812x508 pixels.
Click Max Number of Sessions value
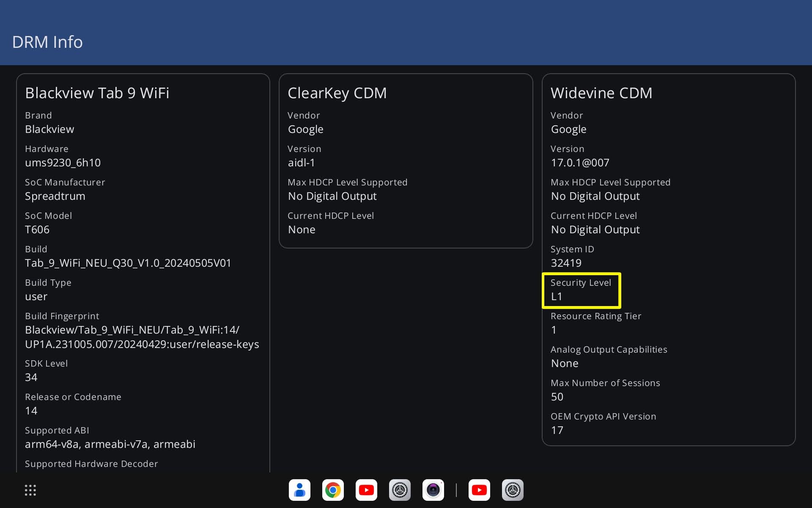click(x=557, y=397)
